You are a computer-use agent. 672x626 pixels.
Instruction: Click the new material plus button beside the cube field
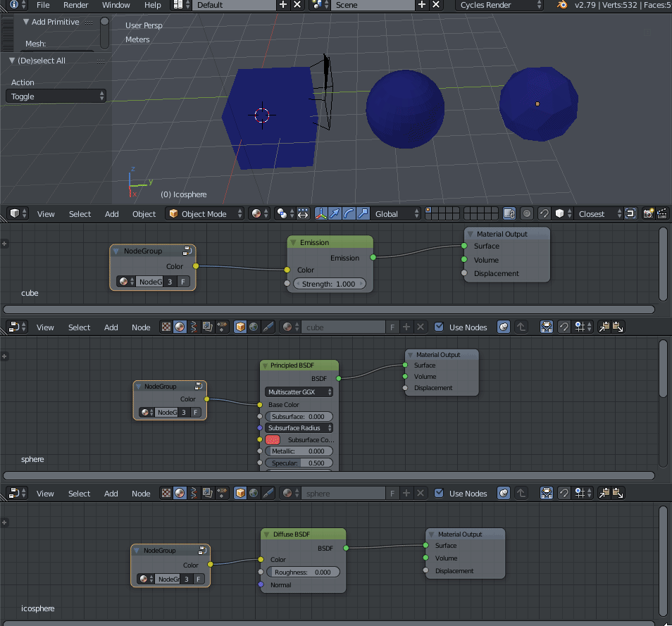[406, 327]
